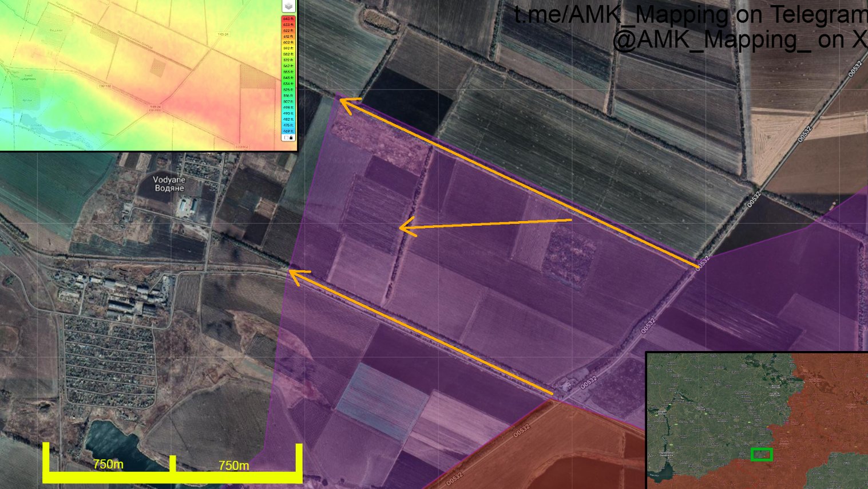This screenshot has height=489, width=868.
Task: Click the Водяне label in the elevation inset
Action: tap(56, 30)
